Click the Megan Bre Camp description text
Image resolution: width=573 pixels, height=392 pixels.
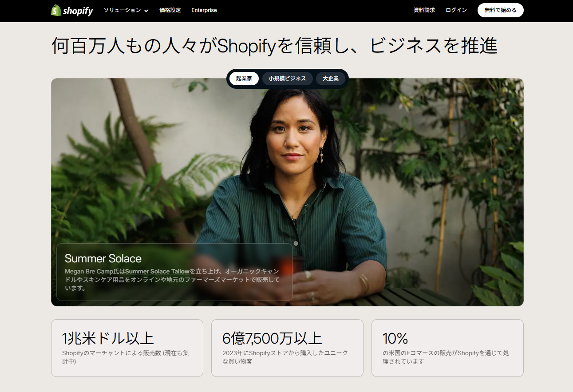click(173, 280)
